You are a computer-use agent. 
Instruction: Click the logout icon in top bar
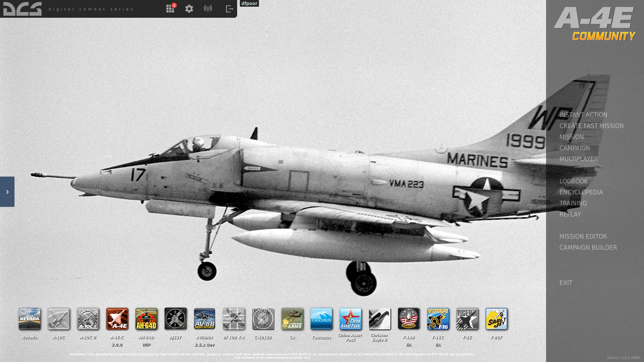click(229, 9)
